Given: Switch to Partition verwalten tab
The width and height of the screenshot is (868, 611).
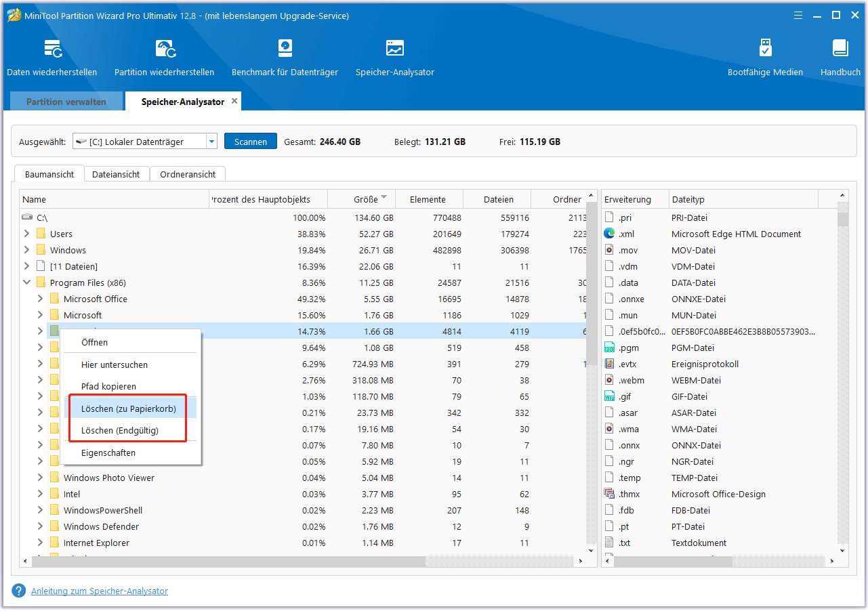Looking at the screenshot, I should [x=66, y=102].
